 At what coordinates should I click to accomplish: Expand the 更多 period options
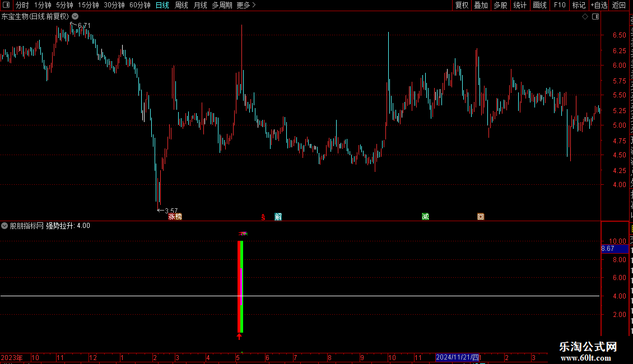point(246,5)
